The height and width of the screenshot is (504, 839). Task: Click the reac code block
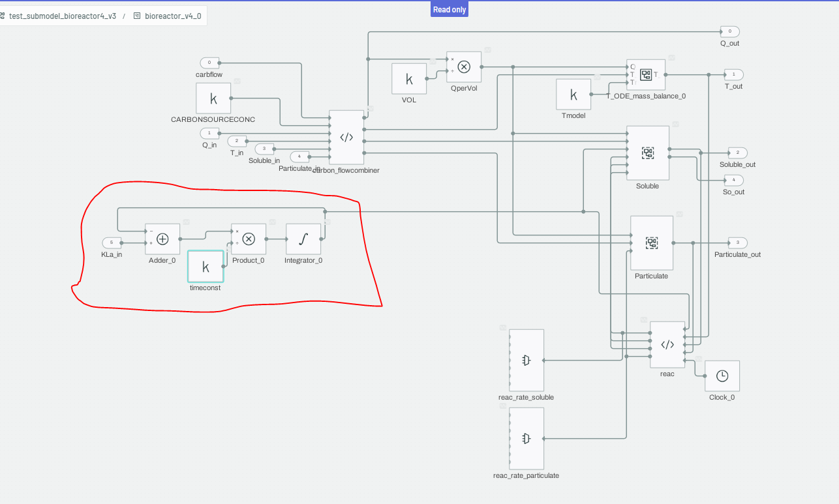667,344
